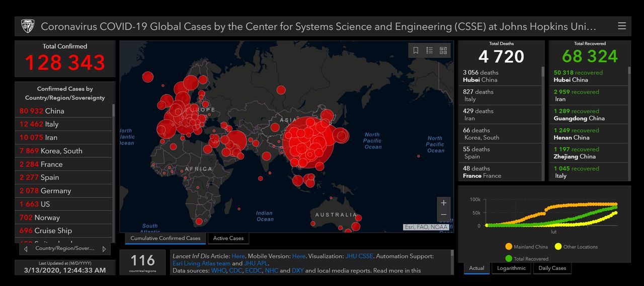
Task: Click the 116 countries/regions counter
Action: point(142,262)
